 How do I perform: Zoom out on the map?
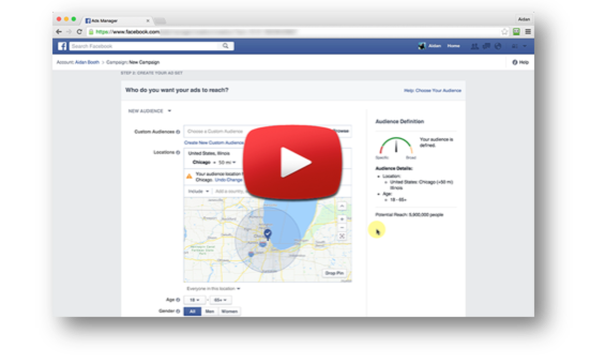(x=342, y=227)
